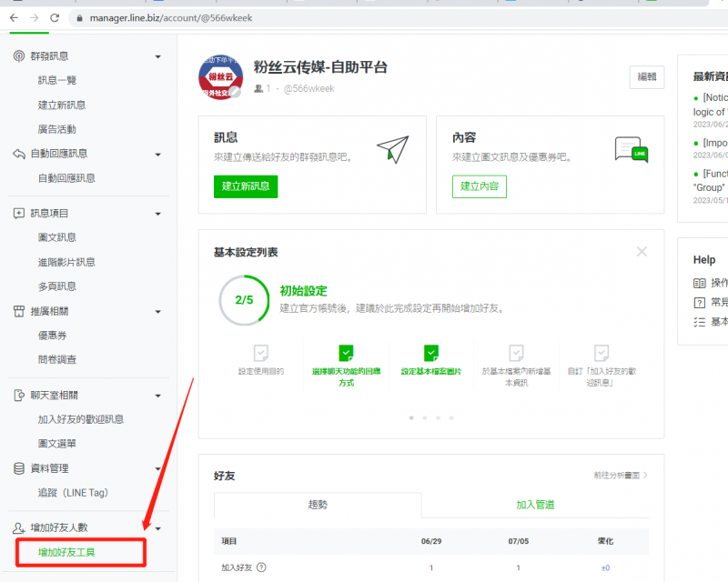The width and height of the screenshot is (728, 582).
Task: Click the last carousel dot under the checklist
Action: (x=451, y=417)
